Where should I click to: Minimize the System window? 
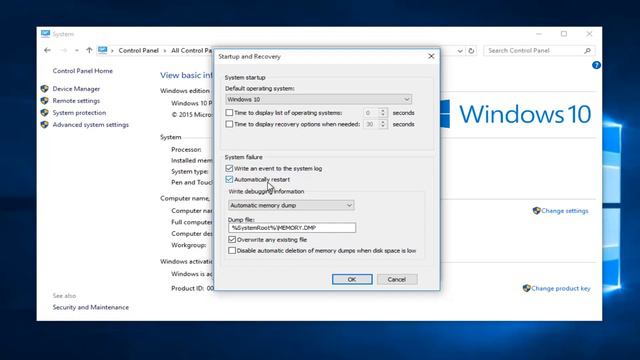coord(539,34)
